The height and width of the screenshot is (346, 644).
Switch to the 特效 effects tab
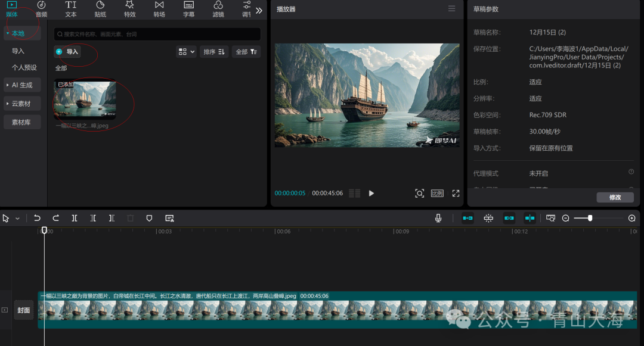(x=129, y=9)
